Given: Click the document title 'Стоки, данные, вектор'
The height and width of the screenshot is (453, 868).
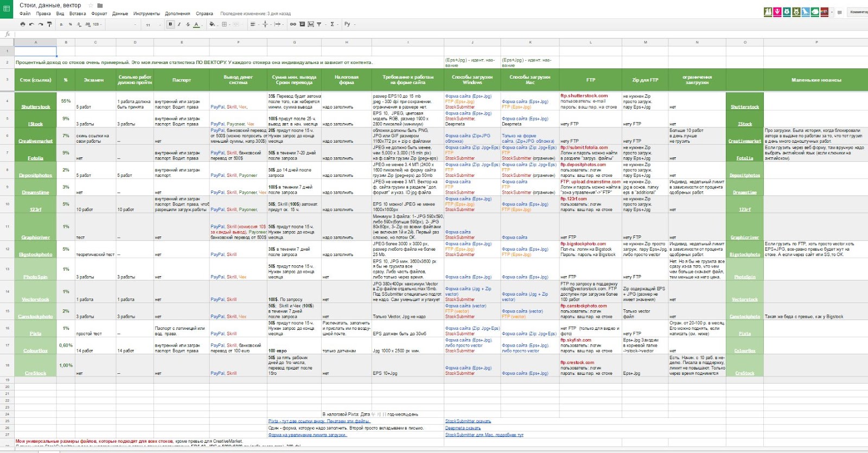Looking at the screenshot, I should [50, 5].
